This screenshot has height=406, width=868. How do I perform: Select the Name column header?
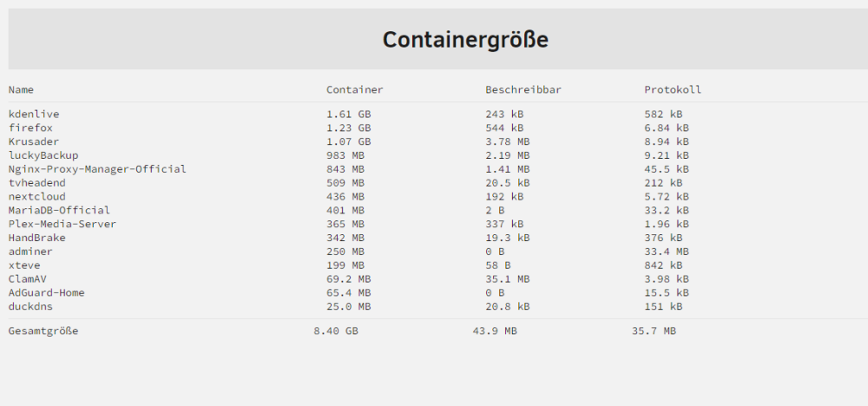pos(21,89)
